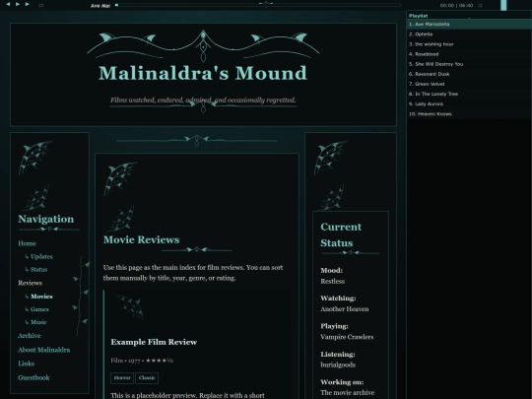Open the About Malinaldra link
532x399 pixels.
(x=43, y=350)
